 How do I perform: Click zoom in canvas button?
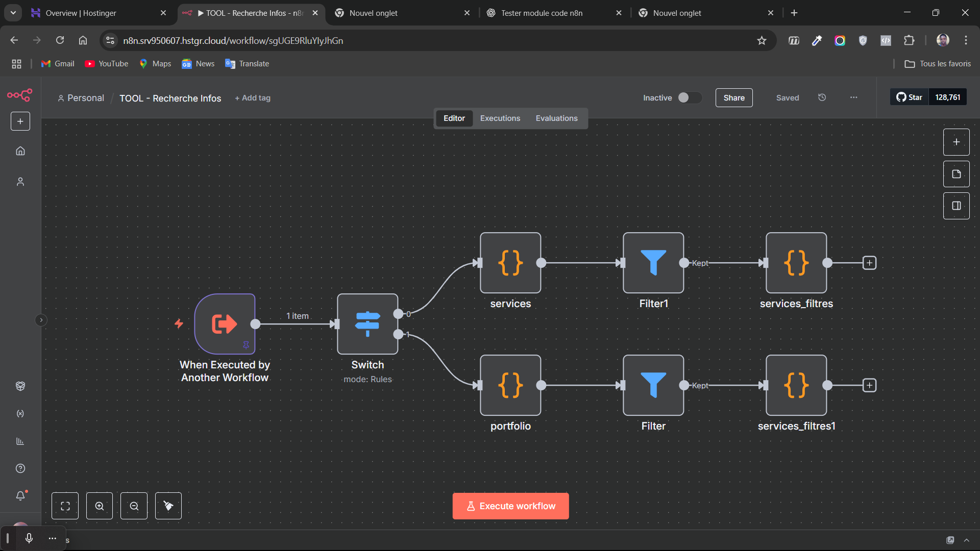tap(100, 506)
